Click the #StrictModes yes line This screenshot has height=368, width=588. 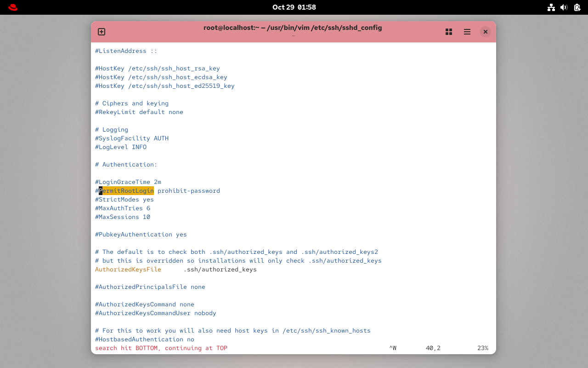click(124, 200)
